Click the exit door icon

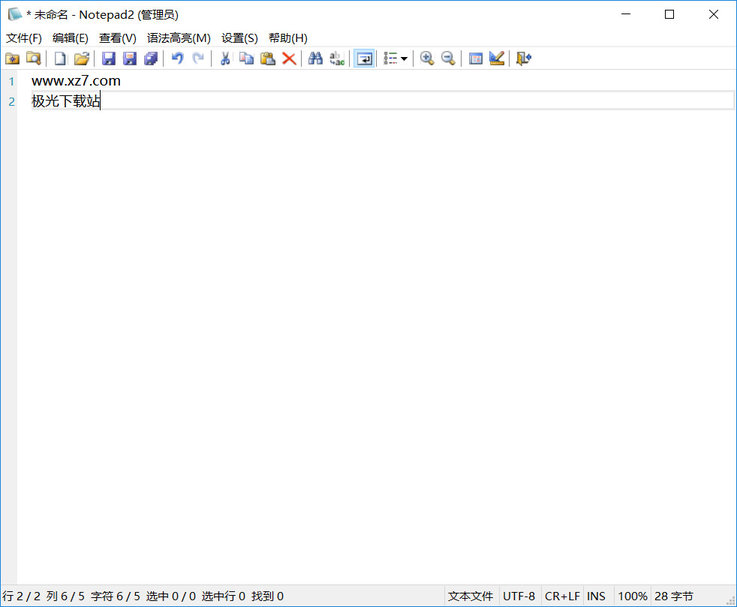(x=524, y=59)
